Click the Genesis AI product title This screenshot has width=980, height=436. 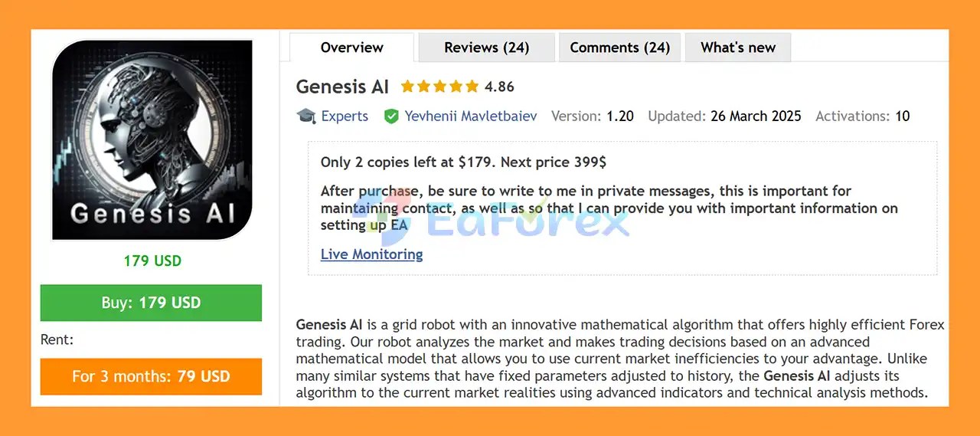tap(342, 87)
